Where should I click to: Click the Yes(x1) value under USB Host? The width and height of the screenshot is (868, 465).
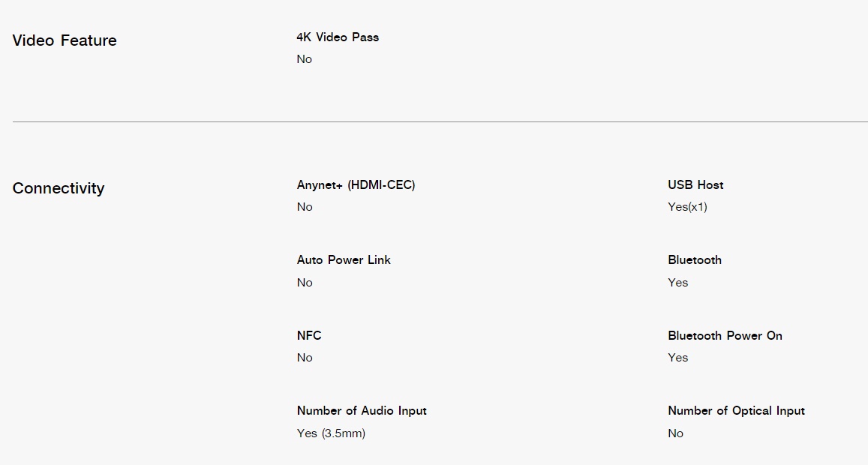687,207
